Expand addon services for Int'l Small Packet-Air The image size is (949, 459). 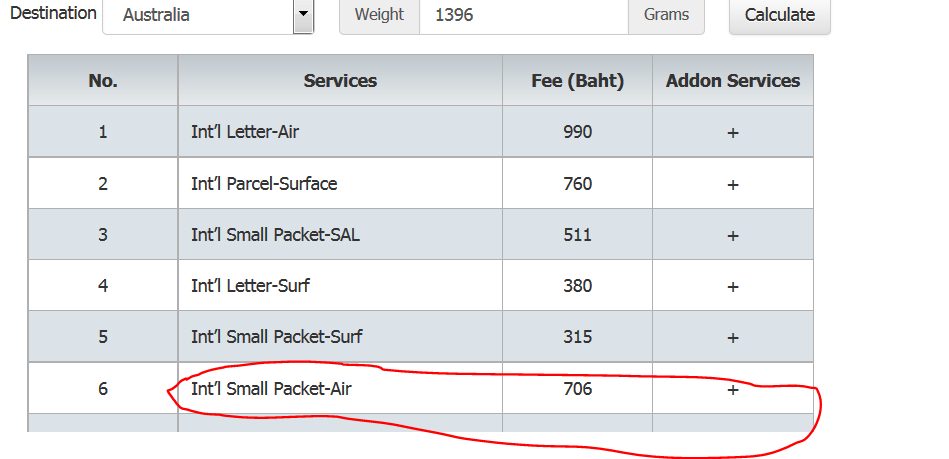coord(733,389)
